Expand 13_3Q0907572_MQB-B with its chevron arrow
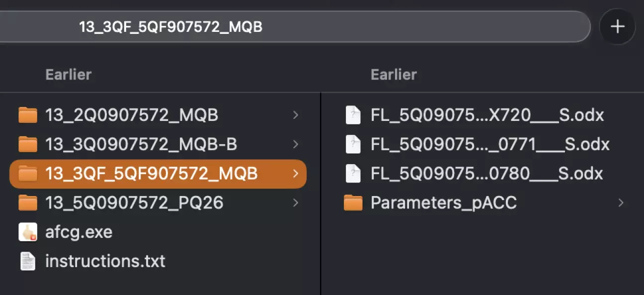644x295 pixels. tap(296, 145)
